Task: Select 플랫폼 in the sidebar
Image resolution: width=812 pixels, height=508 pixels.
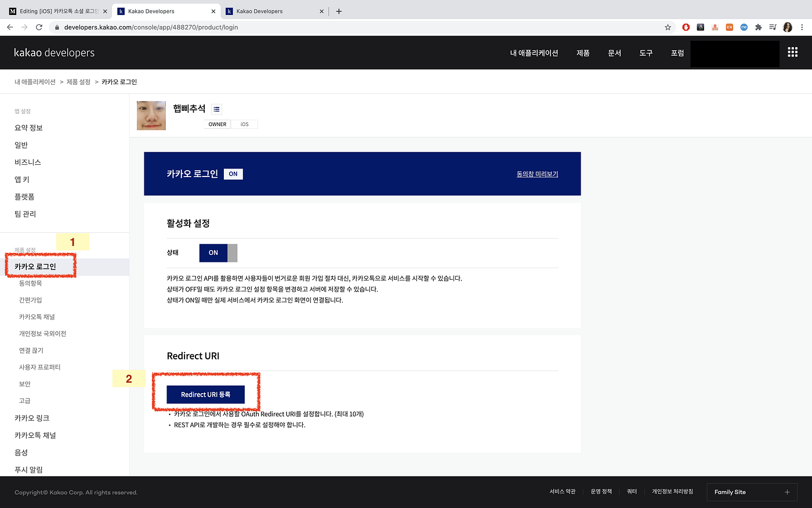Action: tap(24, 197)
